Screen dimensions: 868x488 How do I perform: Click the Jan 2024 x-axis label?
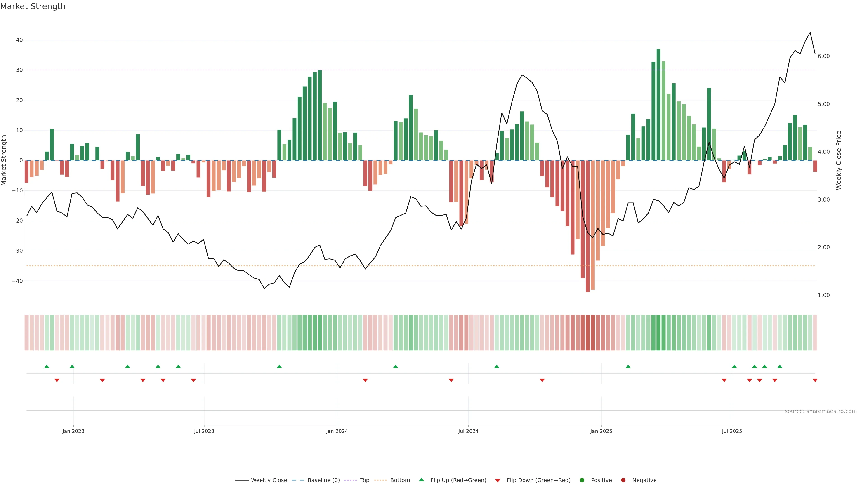pyautogui.click(x=337, y=431)
